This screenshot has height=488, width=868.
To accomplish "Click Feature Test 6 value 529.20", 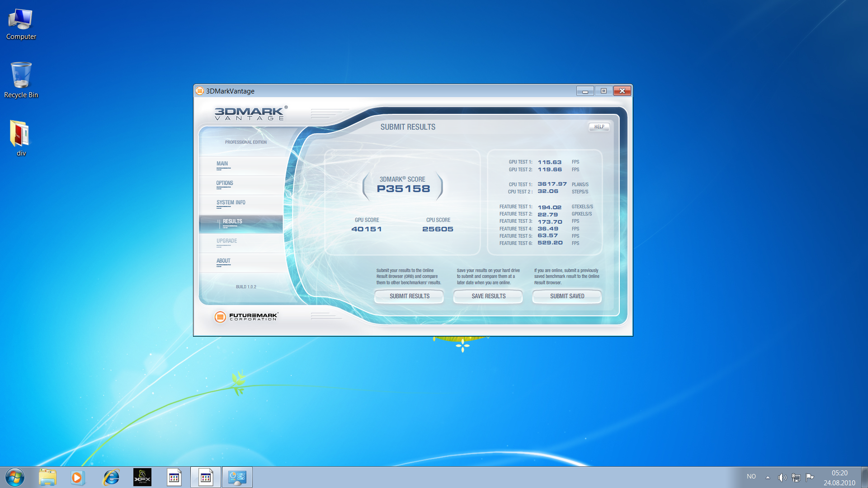I will 550,243.
